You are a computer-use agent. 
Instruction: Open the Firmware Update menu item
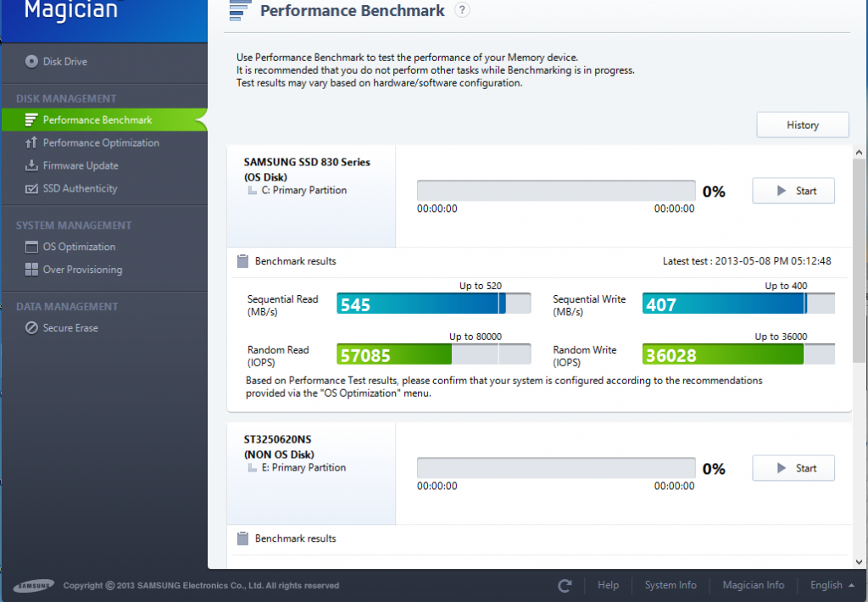(81, 165)
